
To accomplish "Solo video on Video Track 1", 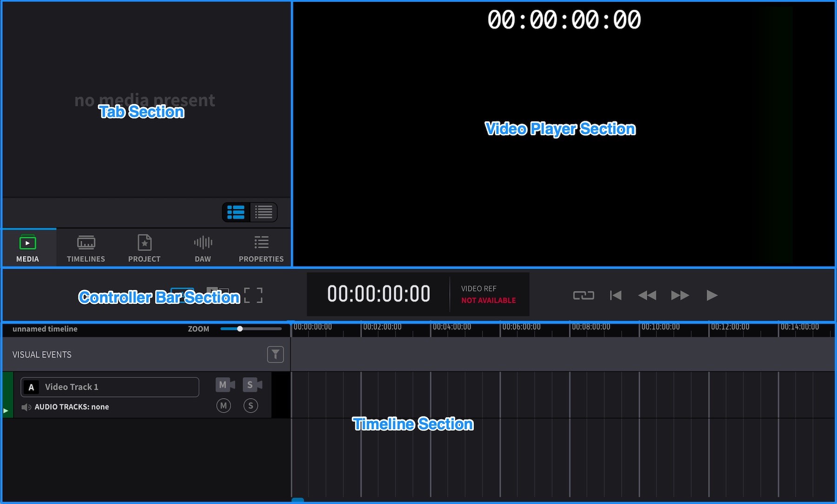I will coord(252,385).
